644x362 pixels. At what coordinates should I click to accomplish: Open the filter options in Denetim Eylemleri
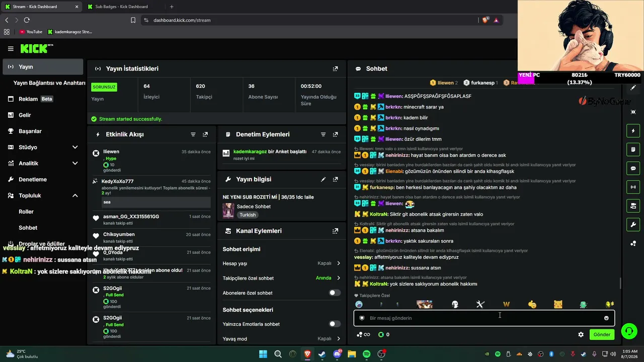[x=323, y=134]
